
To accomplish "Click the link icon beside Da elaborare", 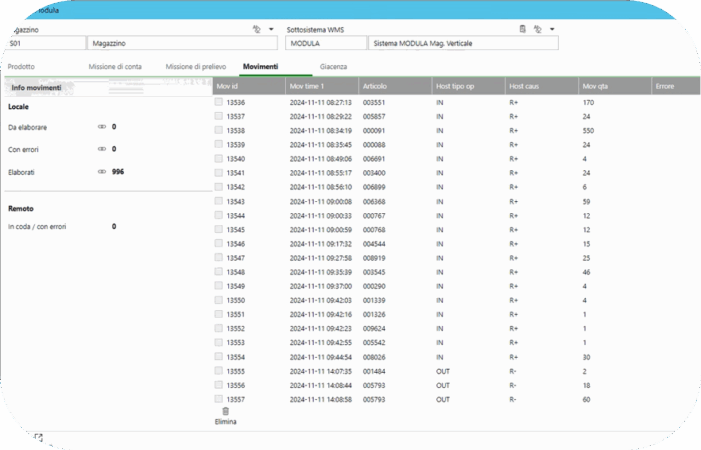I will [101, 128].
